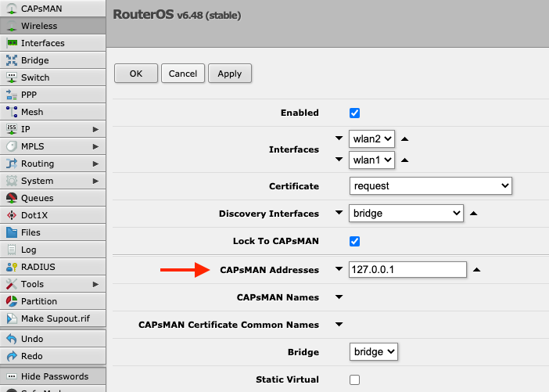Open the Wireless menu item
The width and height of the screenshot is (549, 392).
(x=53, y=26)
